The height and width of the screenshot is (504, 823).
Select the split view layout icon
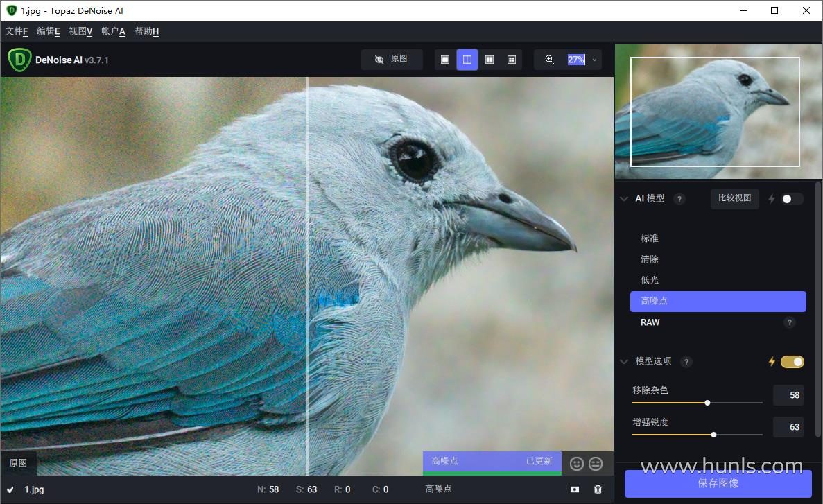(467, 60)
